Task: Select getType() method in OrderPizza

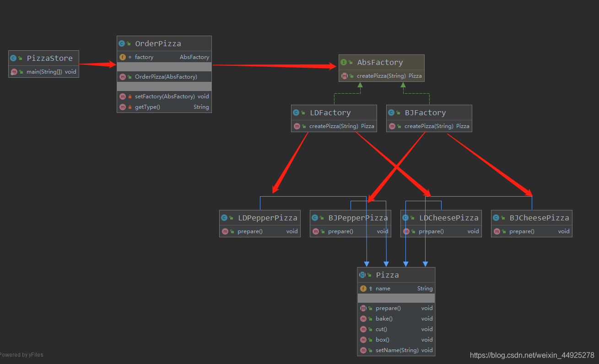Action: point(164,107)
